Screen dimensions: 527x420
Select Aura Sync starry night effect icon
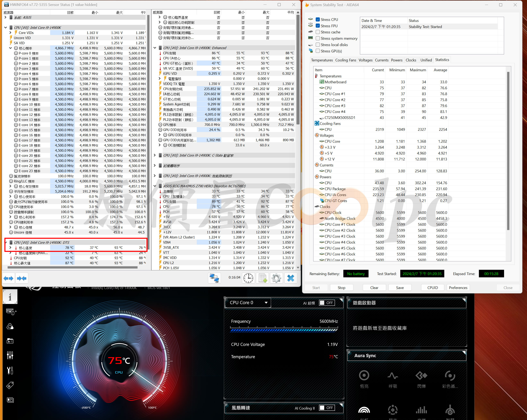[393, 410]
